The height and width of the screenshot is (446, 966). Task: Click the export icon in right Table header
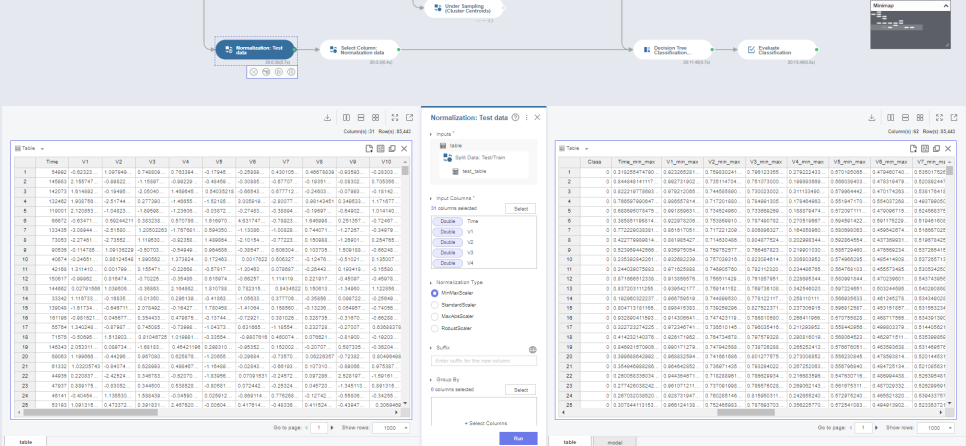point(912,148)
